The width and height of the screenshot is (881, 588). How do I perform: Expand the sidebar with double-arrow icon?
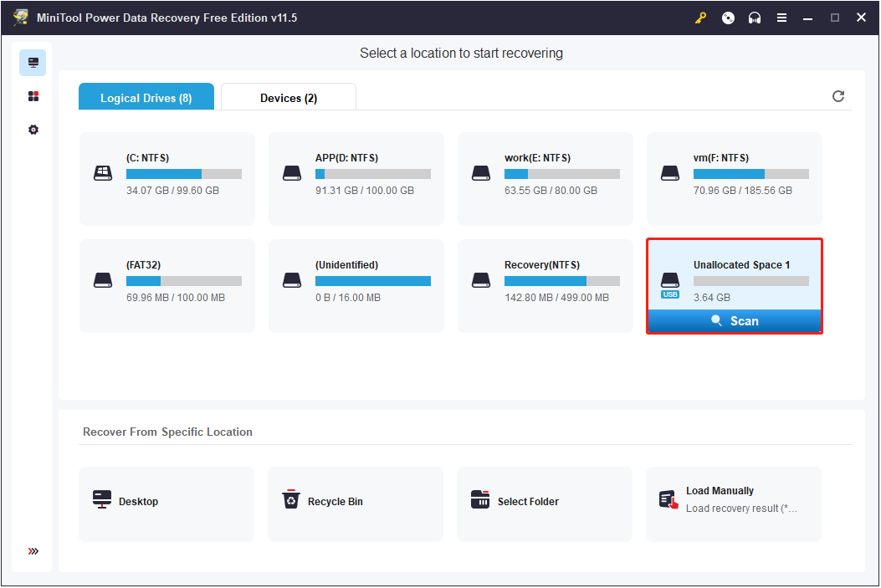(33, 551)
